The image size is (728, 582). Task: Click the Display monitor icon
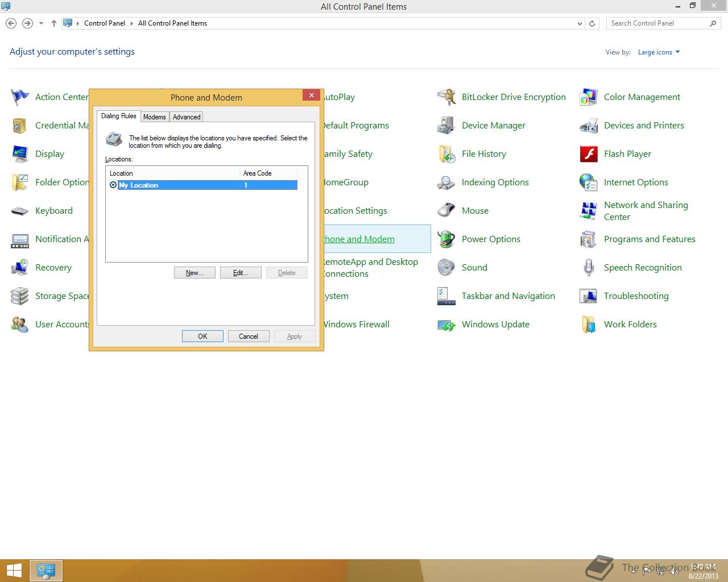[20, 154]
